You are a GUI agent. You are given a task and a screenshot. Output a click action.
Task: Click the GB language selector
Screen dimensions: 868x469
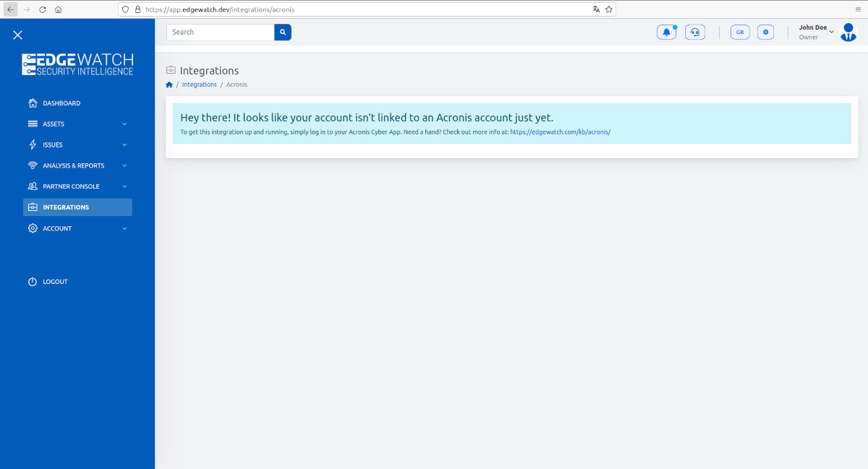[739, 32]
